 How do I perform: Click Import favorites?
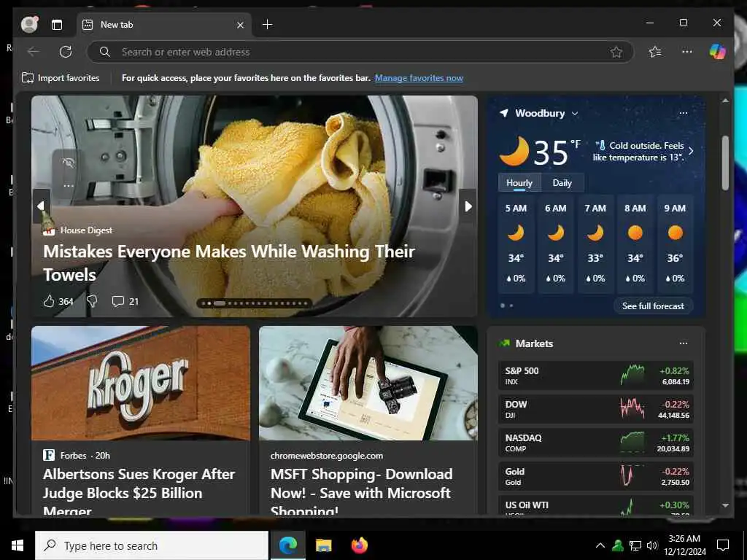(61, 77)
